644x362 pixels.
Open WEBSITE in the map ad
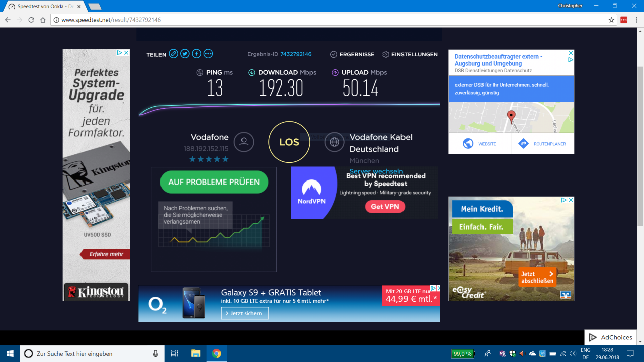click(x=479, y=144)
